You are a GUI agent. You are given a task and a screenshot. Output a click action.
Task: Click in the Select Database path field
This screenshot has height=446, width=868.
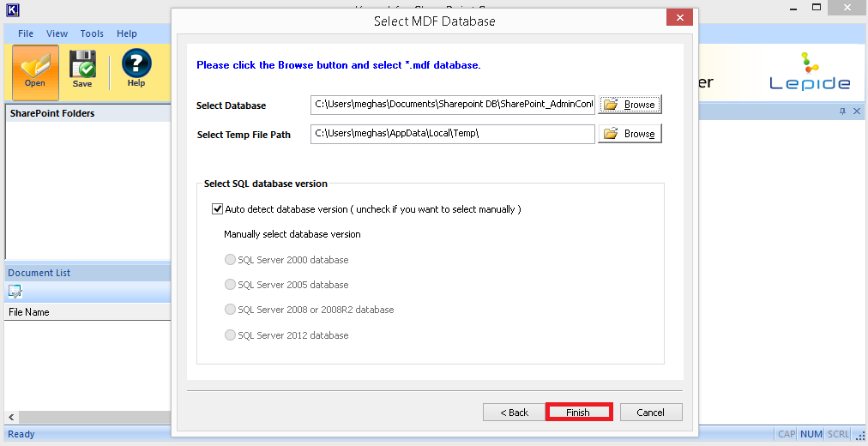[x=453, y=104]
